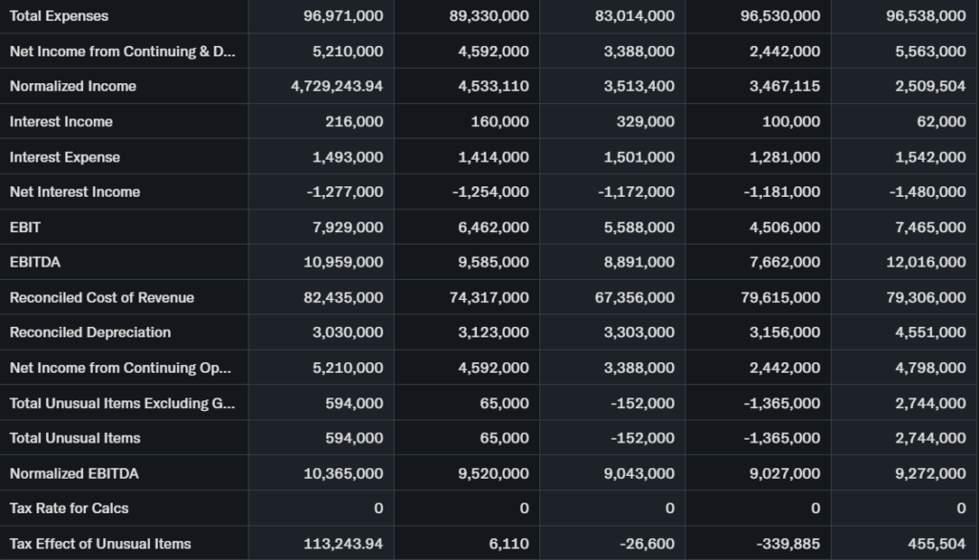Select the Tax Effect of Unusual Items label

click(100, 544)
